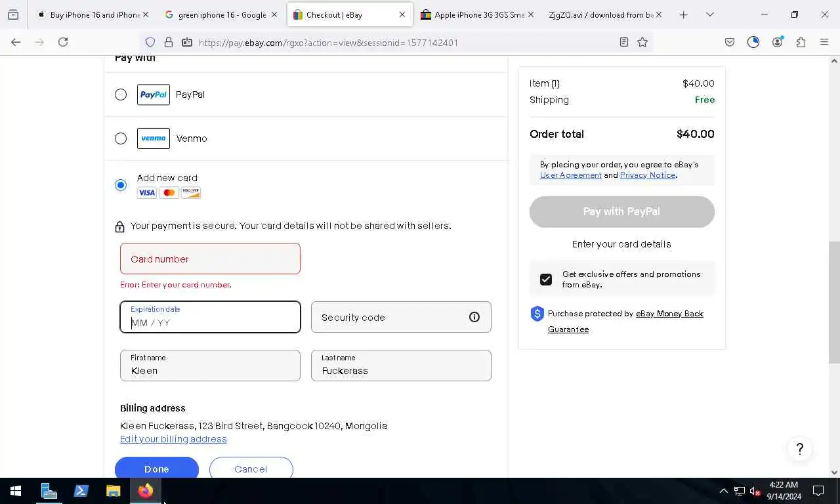Click the PayPal logo
The width and height of the screenshot is (840, 504).
(154, 94)
